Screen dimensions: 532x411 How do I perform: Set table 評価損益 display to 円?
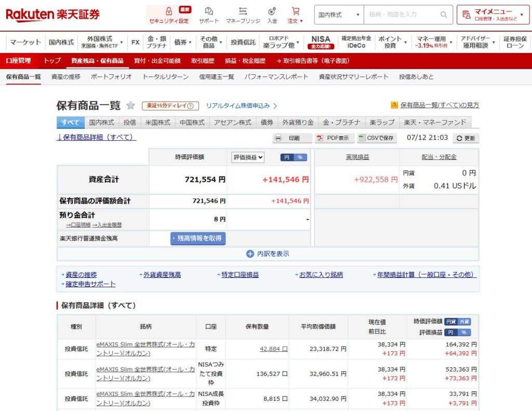tap(451, 333)
